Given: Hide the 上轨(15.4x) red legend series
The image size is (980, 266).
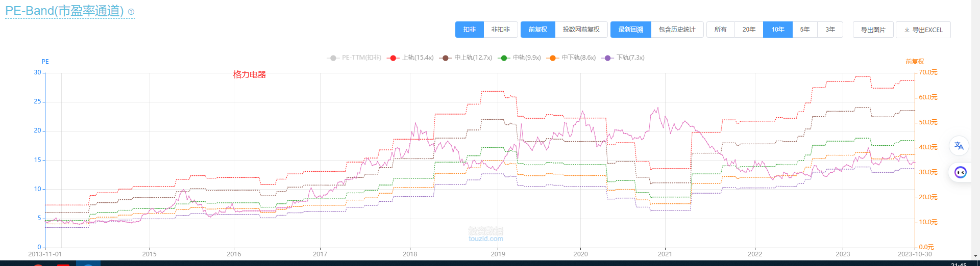Looking at the screenshot, I should click(x=411, y=58).
